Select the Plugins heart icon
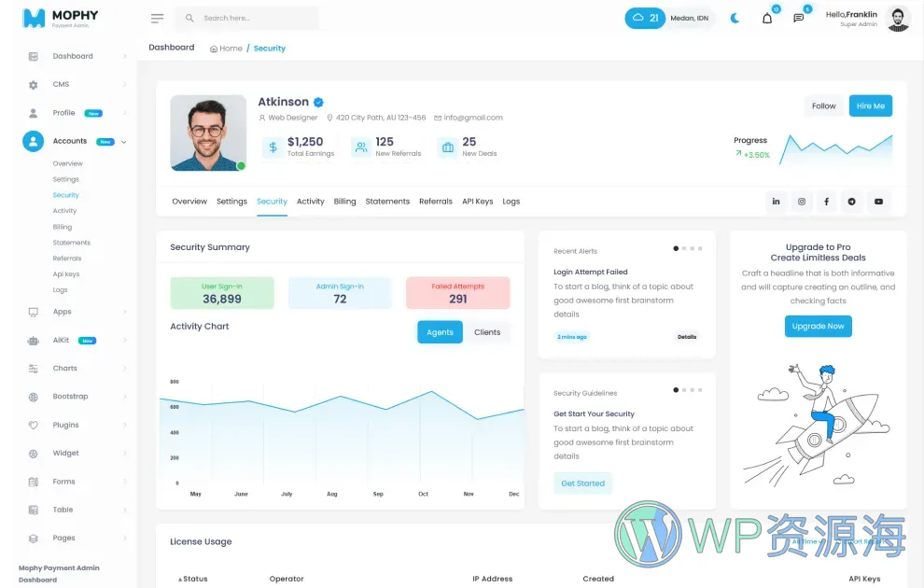This screenshot has height=588, width=924. (34, 425)
